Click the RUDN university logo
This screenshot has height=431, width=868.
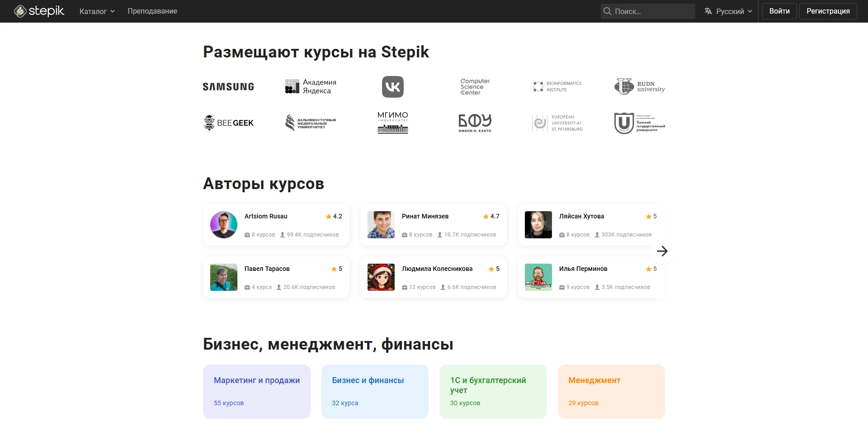[639, 86]
